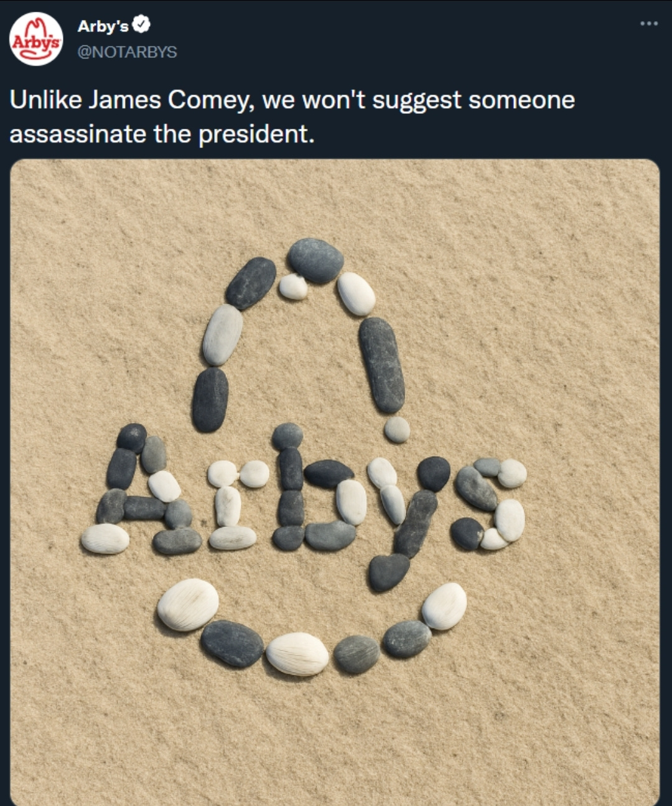Click the large white pebble at bottom left arc

pos(188,604)
